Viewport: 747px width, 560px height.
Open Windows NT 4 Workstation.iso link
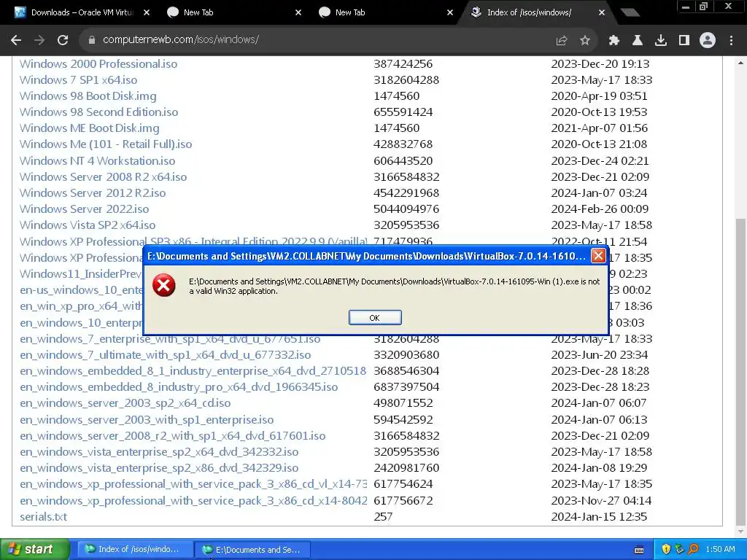pos(97,161)
